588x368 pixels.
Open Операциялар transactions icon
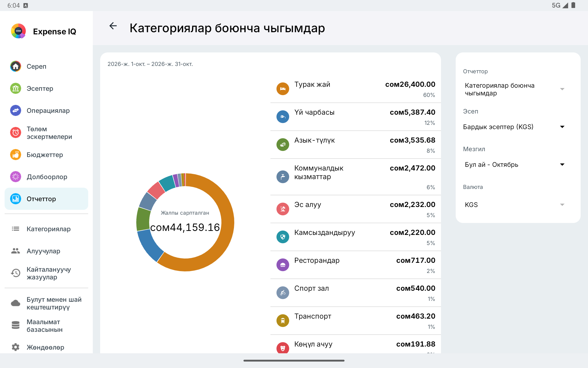tap(16, 110)
